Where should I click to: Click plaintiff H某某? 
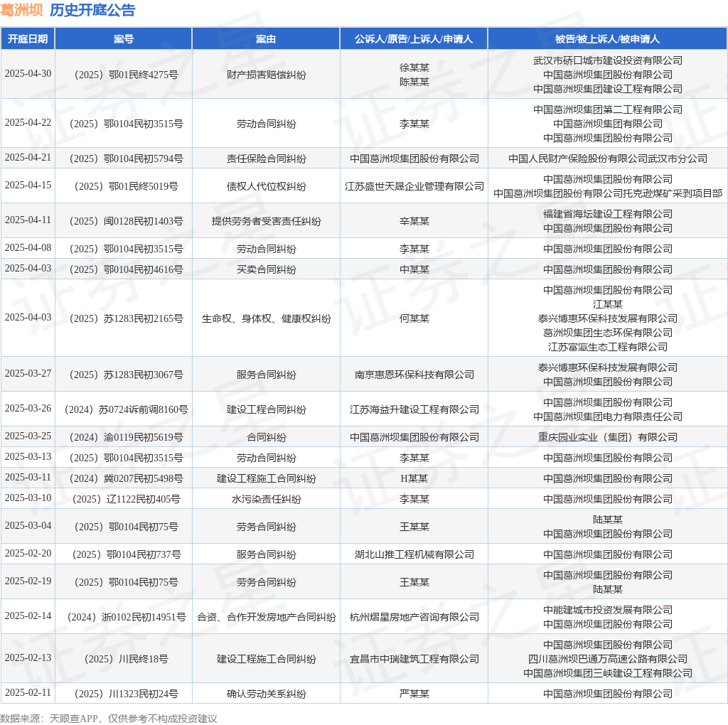[x=414, y=478]
